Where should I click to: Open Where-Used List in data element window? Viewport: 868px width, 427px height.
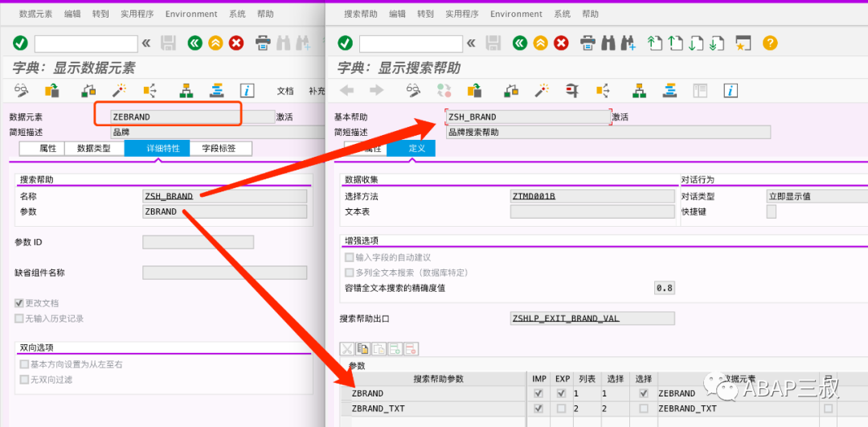[149, 90]
